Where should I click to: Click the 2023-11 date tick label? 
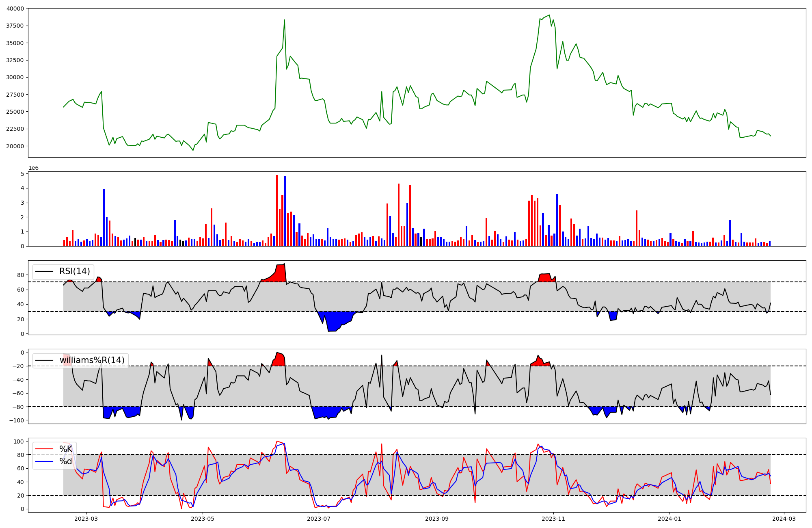[554, 519]
